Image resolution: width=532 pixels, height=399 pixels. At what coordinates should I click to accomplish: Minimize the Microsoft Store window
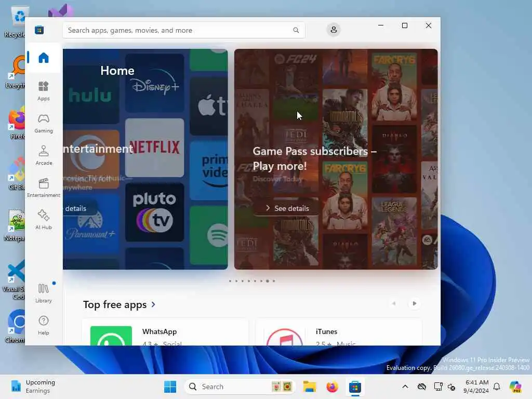[381, 25]
